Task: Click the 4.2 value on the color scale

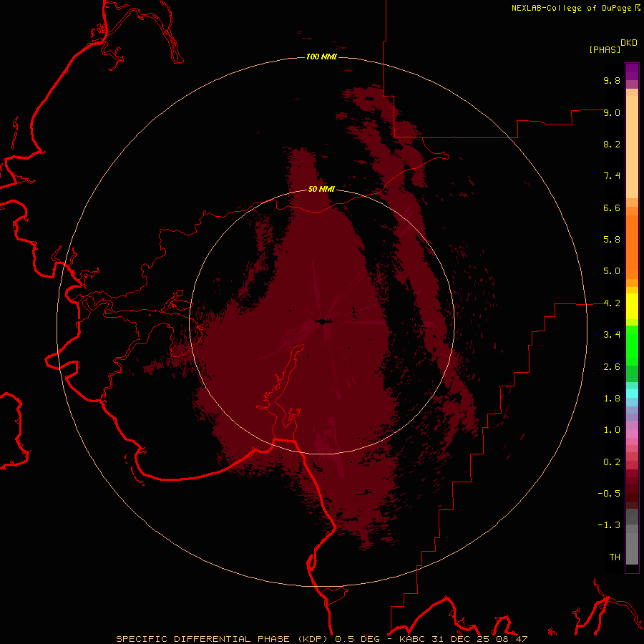Action: (612, 303)
